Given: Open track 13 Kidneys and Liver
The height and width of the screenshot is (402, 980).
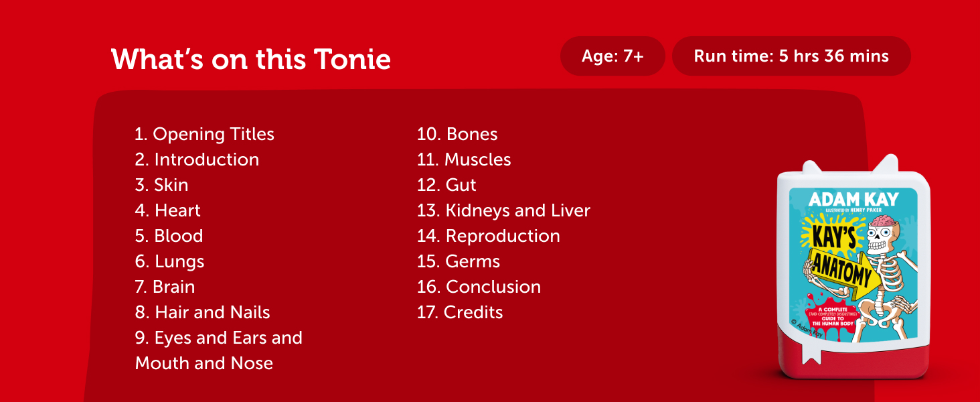Looking at the screenshot, I should (x=503, y=210).
